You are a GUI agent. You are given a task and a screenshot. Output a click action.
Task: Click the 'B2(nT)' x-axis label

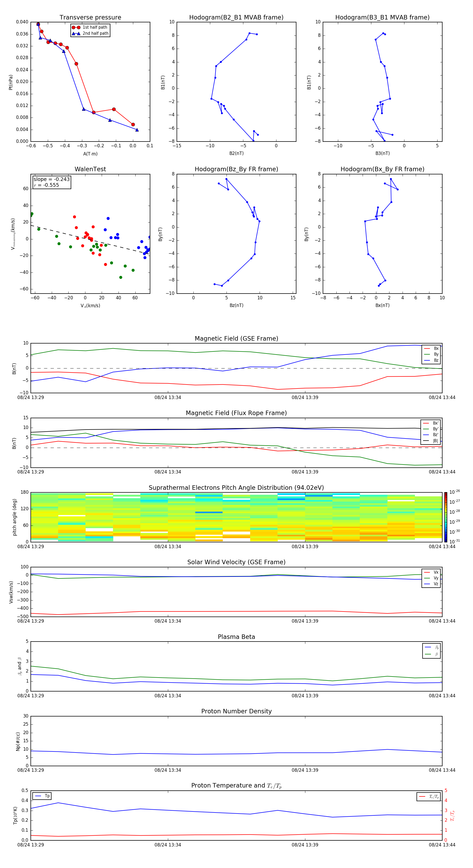(x=236, y=153)
